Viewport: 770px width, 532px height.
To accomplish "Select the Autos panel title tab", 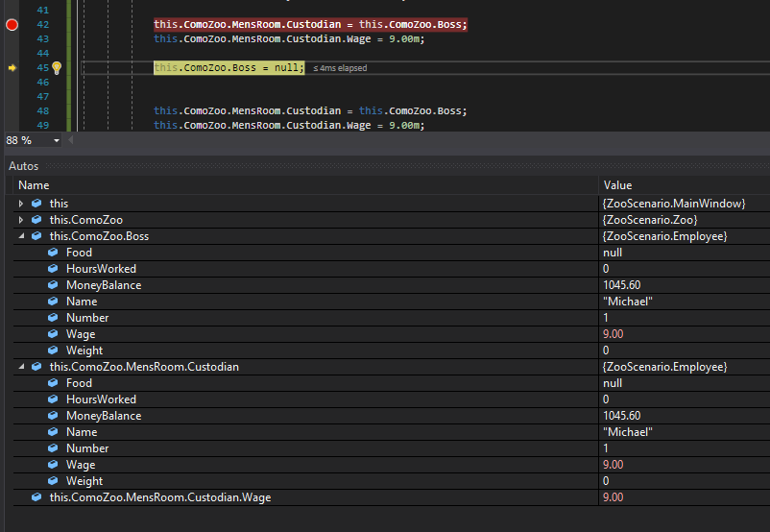I will (x=24, y=166).
